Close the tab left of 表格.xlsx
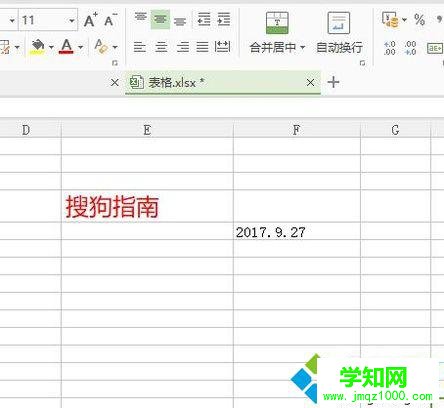The height and width of the screenshot is (408, 444). point(115,82)
